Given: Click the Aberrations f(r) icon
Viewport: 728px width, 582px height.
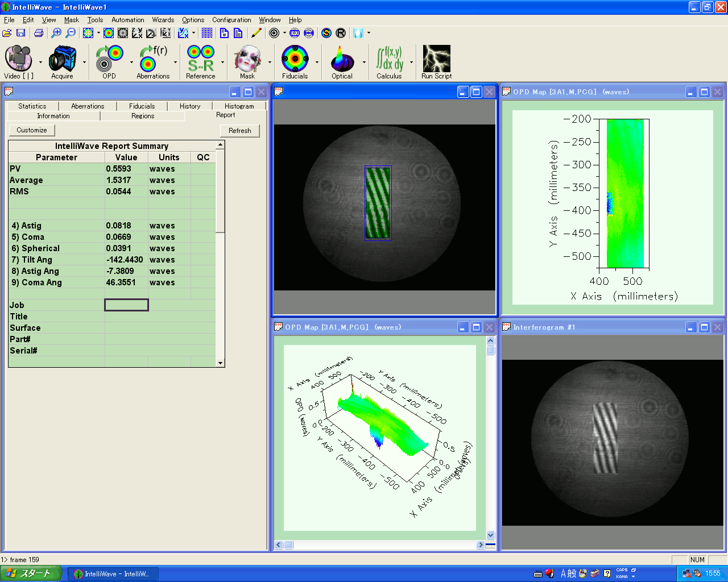Looking at the screenshot, I should tap(153, 61).
